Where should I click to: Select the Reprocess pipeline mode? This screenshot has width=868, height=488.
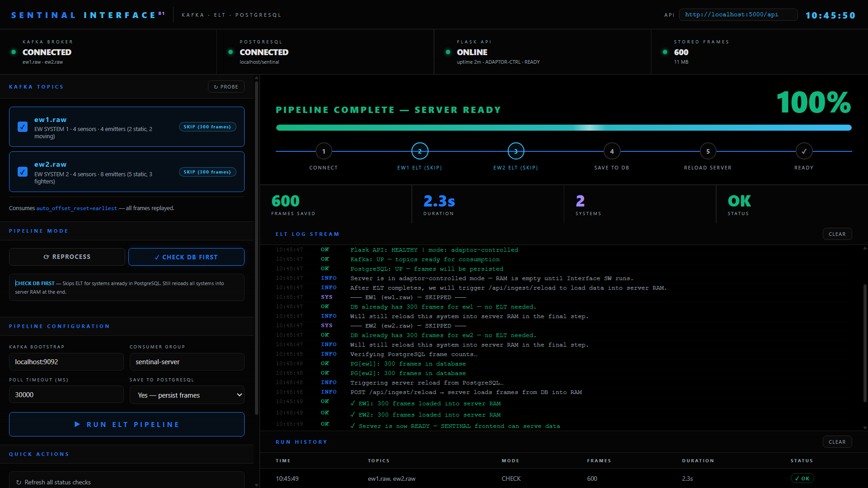click(x=67, y=257)
